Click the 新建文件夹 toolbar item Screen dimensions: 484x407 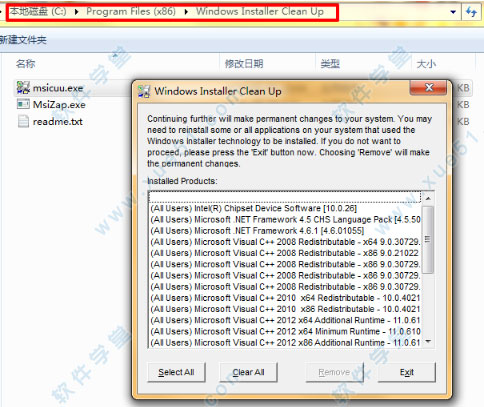point(23,40)
